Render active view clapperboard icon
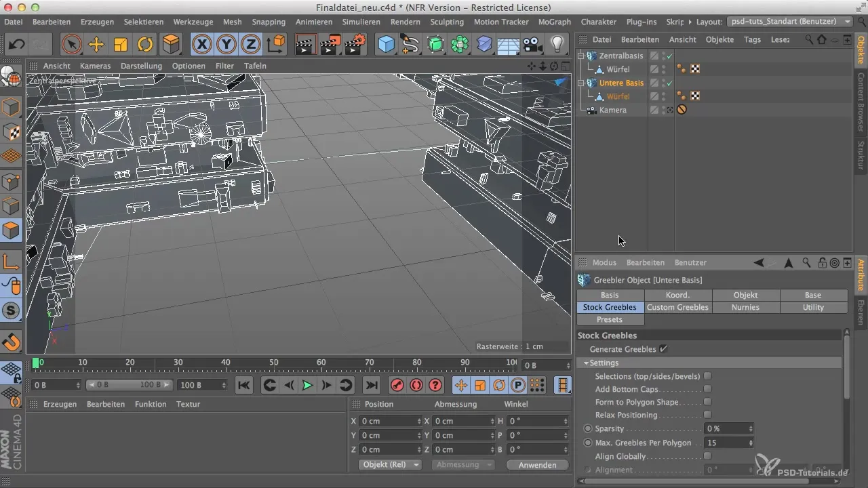The height and width of the screenshot is (488, 868). [x=307, y=45]
